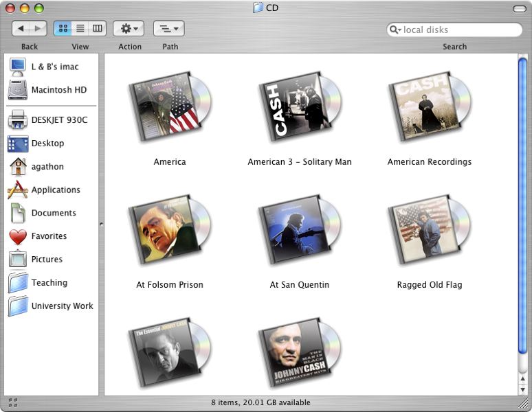
Task: Open Macintosh HD drive
Action: 58,90
